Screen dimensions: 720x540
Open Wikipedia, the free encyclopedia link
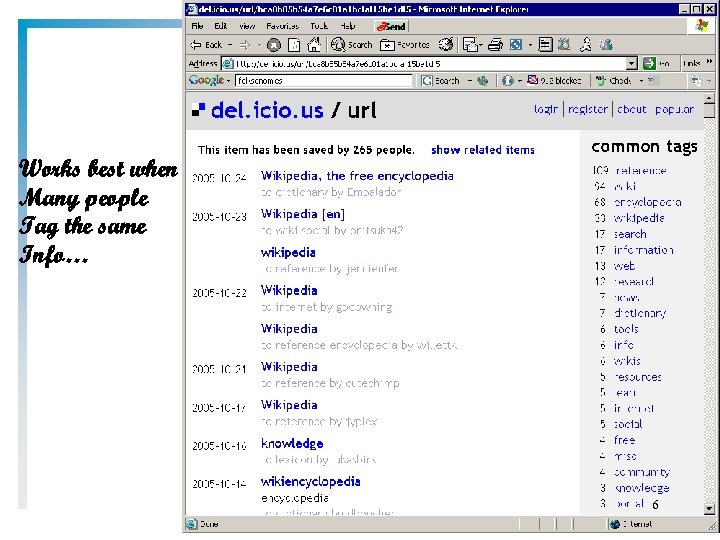coord(357,175)
